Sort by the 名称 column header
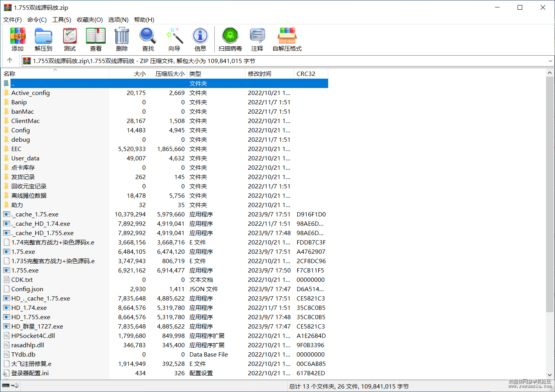The image size is (555, 392). 55,74
